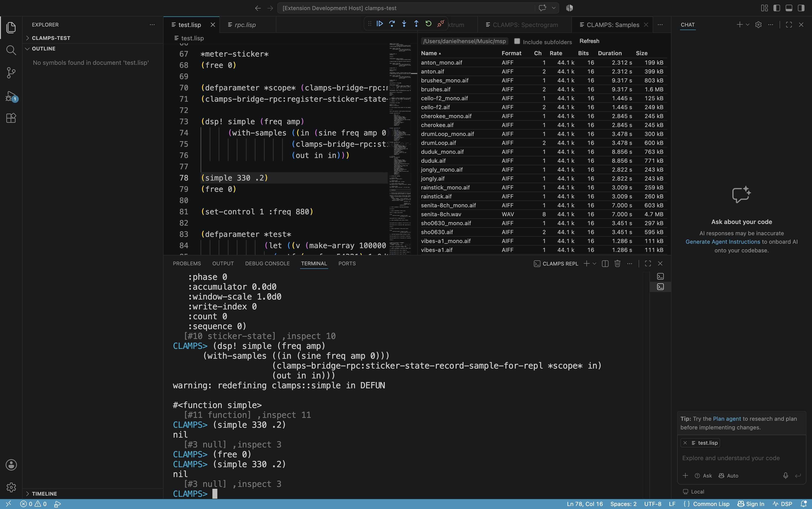This screenshot has width=812, height=509.
Task: Switch to PROBLEMS panel tab
Action: click(187, 264)
